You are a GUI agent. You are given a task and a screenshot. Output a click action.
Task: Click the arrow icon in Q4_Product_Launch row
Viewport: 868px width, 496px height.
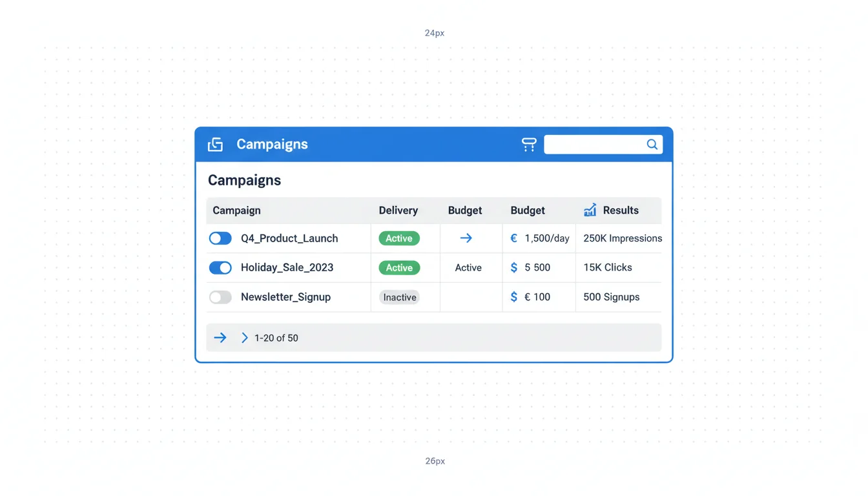466,238
